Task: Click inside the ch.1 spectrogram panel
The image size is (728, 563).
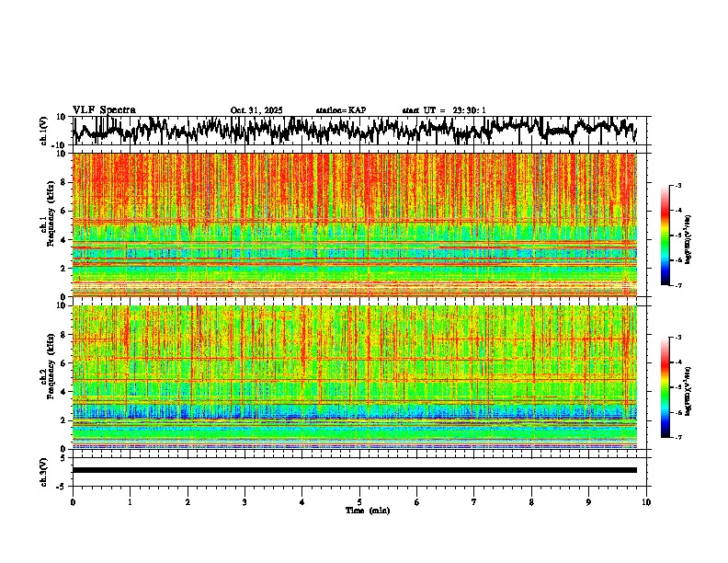Action: pos(354,224)
